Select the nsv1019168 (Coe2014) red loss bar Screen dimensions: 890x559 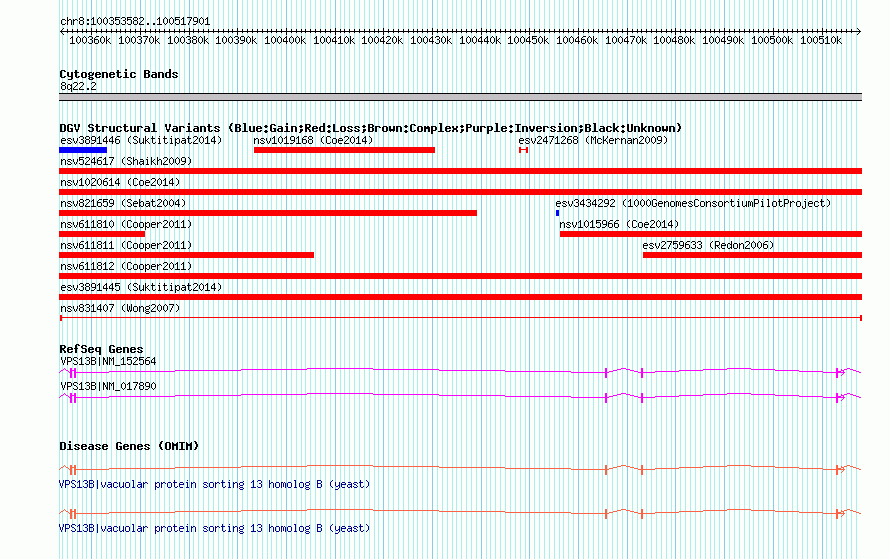(344, 150)
